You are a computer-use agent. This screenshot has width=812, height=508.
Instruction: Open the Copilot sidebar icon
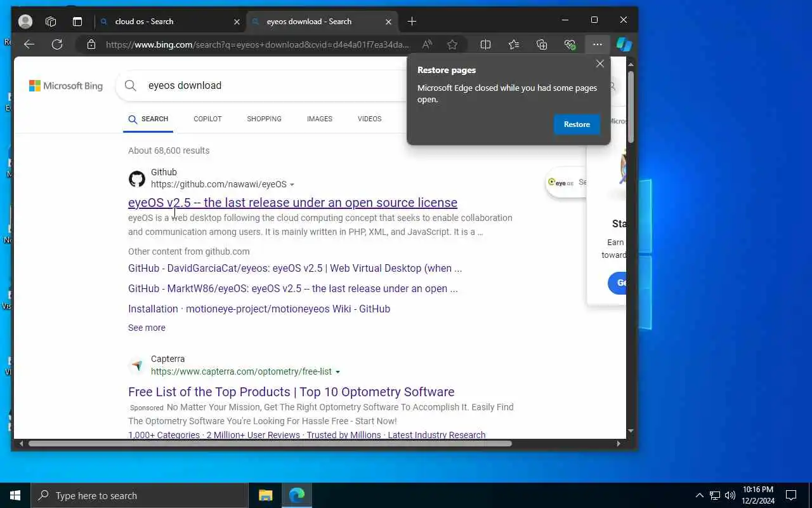tap(624, 44)
